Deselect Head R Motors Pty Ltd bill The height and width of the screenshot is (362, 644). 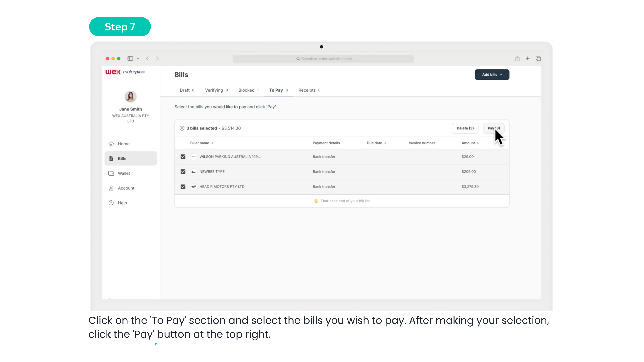183,187
